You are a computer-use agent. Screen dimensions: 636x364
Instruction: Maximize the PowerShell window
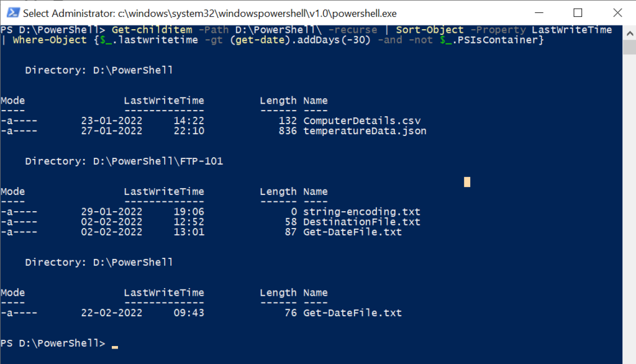579,12
